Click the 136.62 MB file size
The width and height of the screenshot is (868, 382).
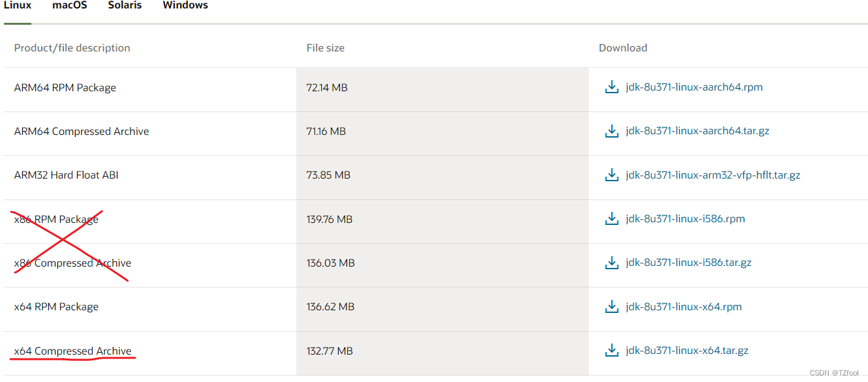[330, 306]
